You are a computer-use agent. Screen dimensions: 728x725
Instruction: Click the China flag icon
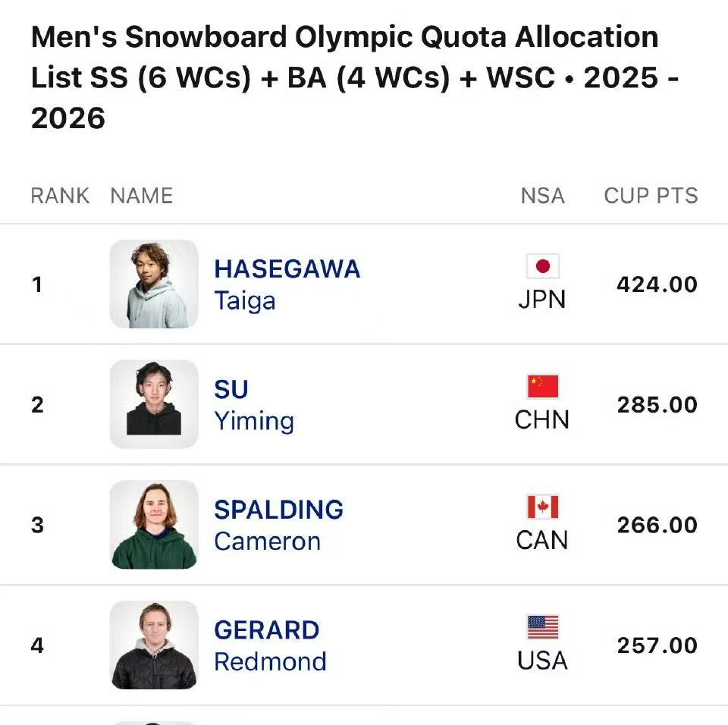pyautogui.click(x=542, y=387)
